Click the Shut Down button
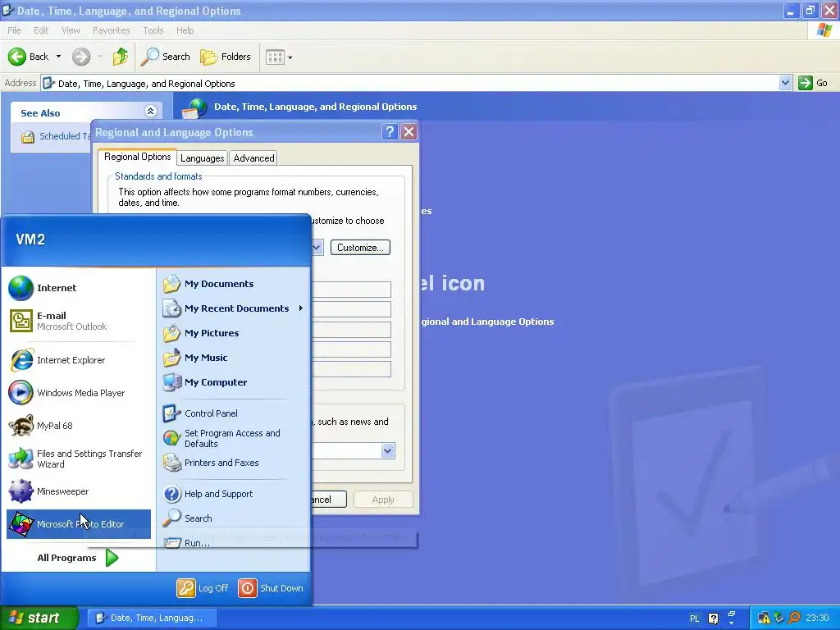The image size is (840, 630). click(271, 588)
